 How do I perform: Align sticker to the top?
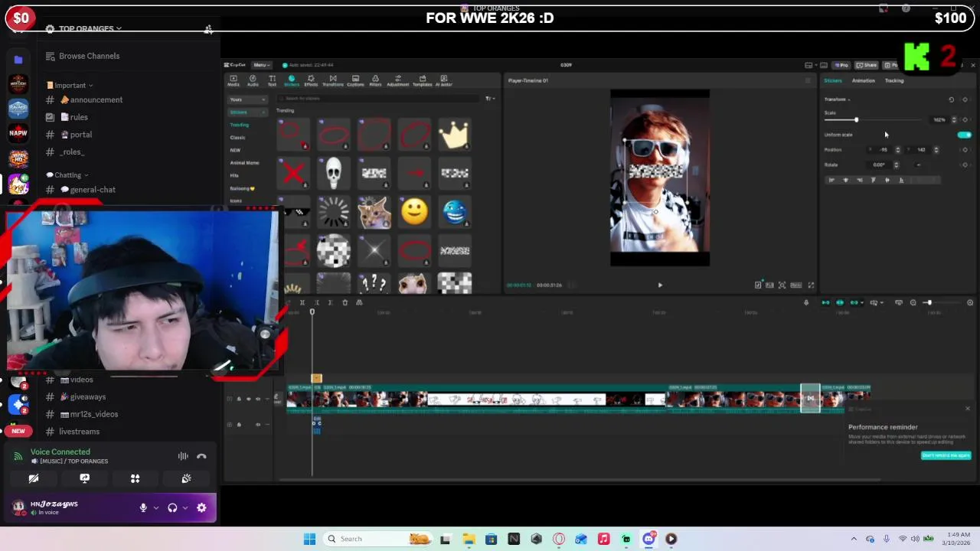point(873,181)
